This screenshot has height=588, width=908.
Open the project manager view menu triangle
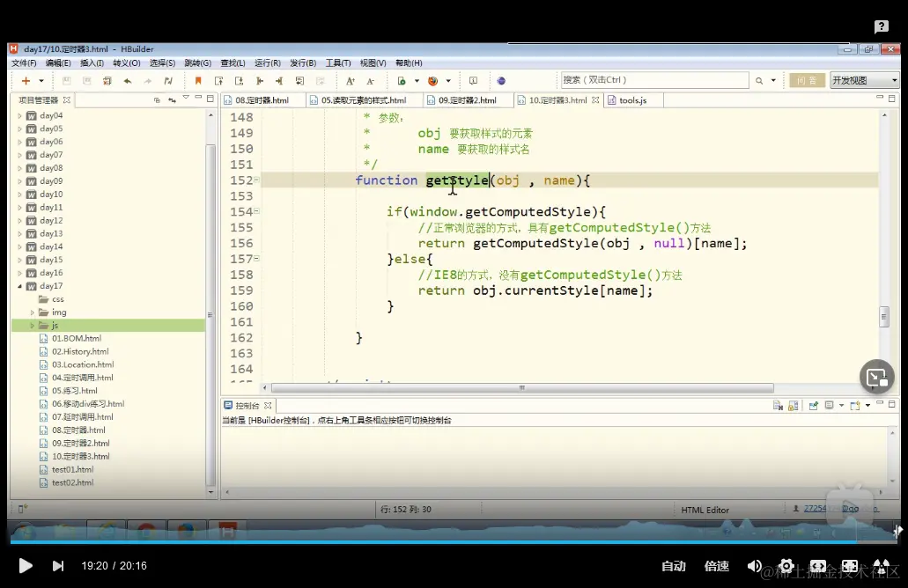[x=186, y=97]
